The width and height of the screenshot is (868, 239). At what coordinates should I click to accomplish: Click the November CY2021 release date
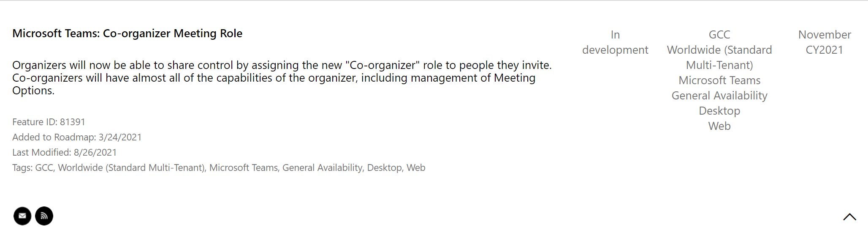(825, 42)
